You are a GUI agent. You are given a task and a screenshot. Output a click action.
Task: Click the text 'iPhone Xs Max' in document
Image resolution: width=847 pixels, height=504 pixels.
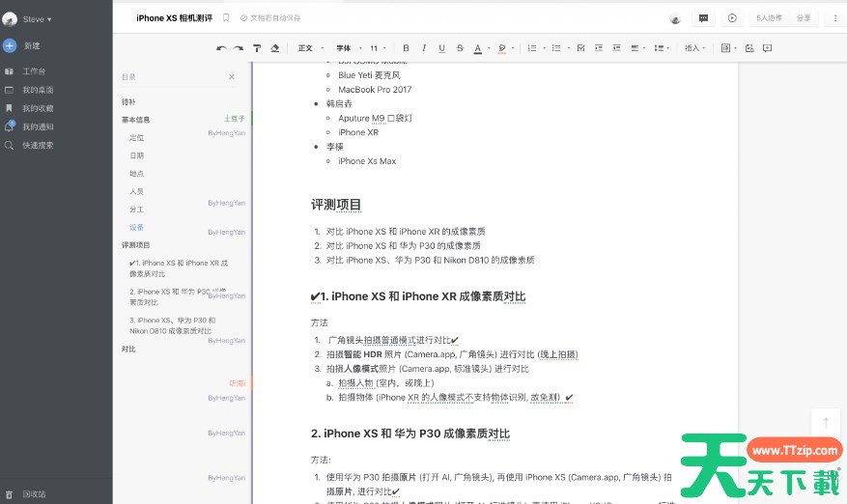367,161
